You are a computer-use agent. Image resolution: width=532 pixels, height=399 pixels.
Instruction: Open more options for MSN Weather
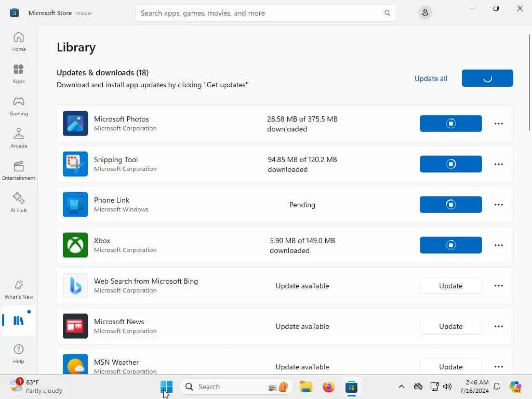[498, 367]
